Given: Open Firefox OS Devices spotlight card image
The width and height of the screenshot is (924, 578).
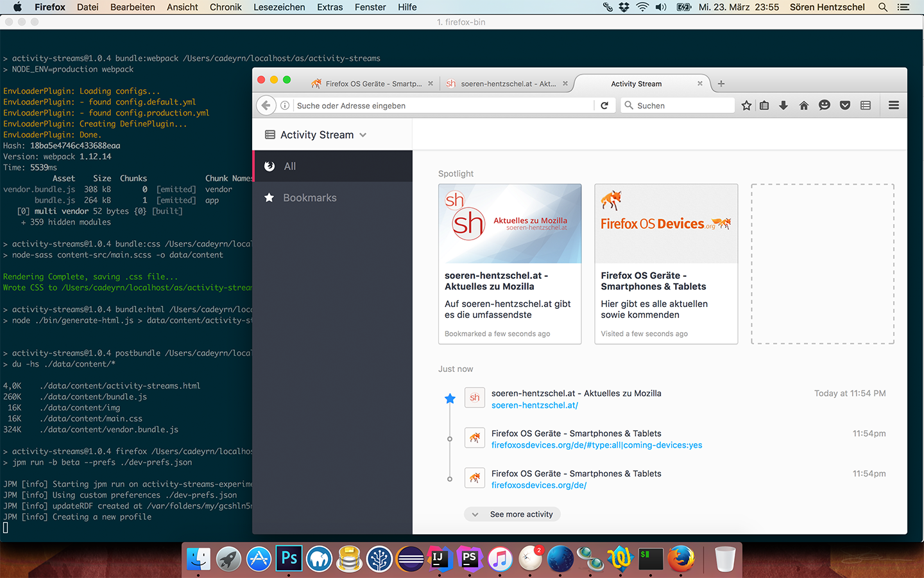Looking at the screenshot, I should point(666,223).
